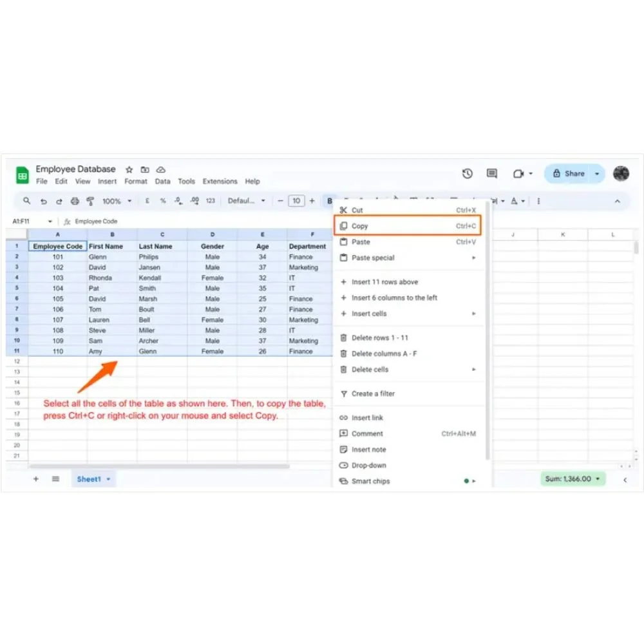Image resolution: width=644 pixels, height=644 pixels.
Task: Open the 123 number format dropdown
Action: tap(211, 201)
